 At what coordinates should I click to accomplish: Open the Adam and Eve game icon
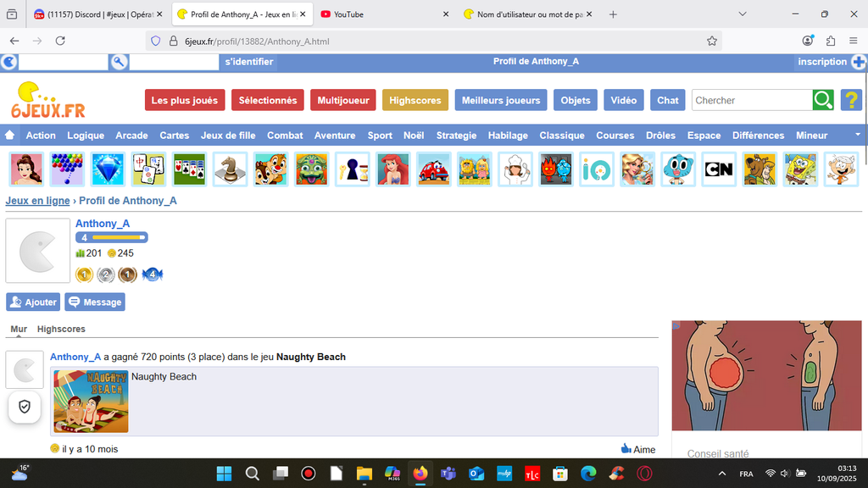click(475, 169)
